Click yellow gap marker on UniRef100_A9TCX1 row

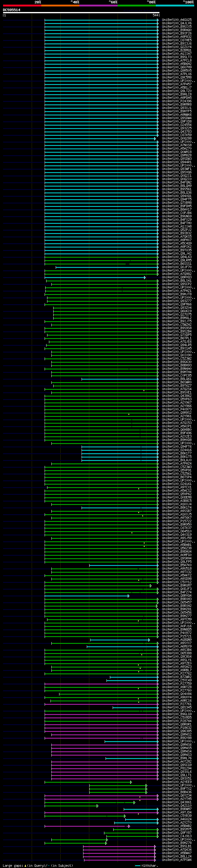(139, 488)
